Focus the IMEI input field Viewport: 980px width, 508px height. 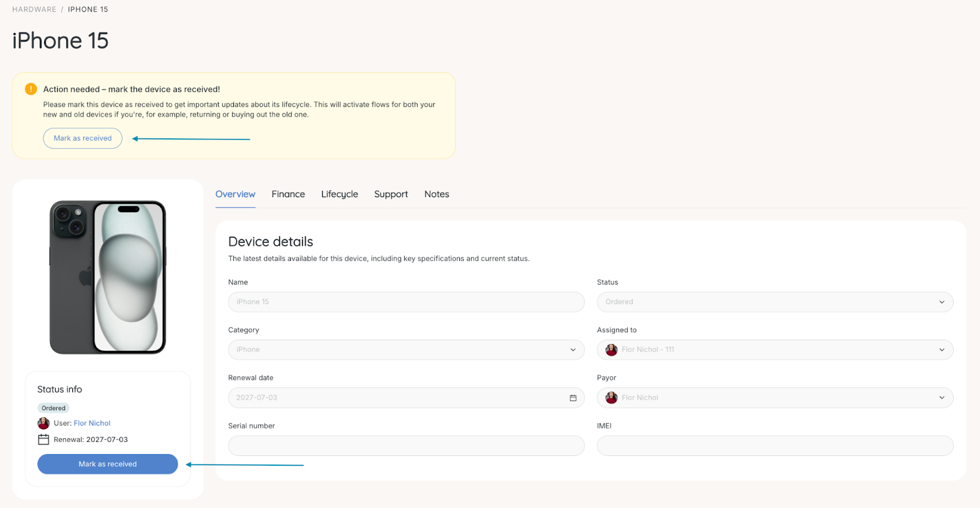click(775, 446)
